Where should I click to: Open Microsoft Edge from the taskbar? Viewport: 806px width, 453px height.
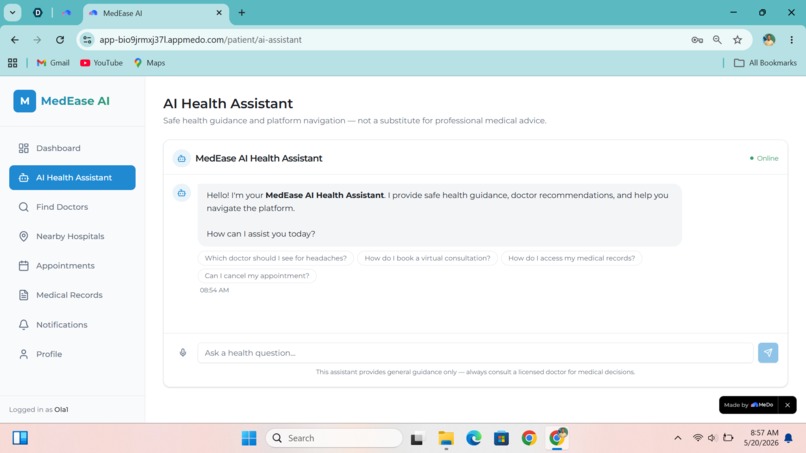pyautogui.click(x=473, y=438)
